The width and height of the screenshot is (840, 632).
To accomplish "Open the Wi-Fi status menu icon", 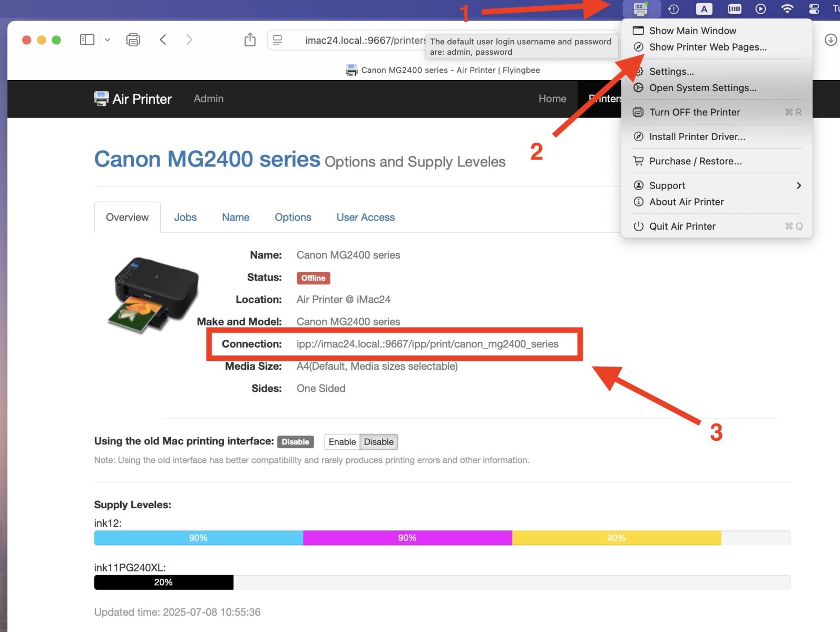I will [787, 9].
